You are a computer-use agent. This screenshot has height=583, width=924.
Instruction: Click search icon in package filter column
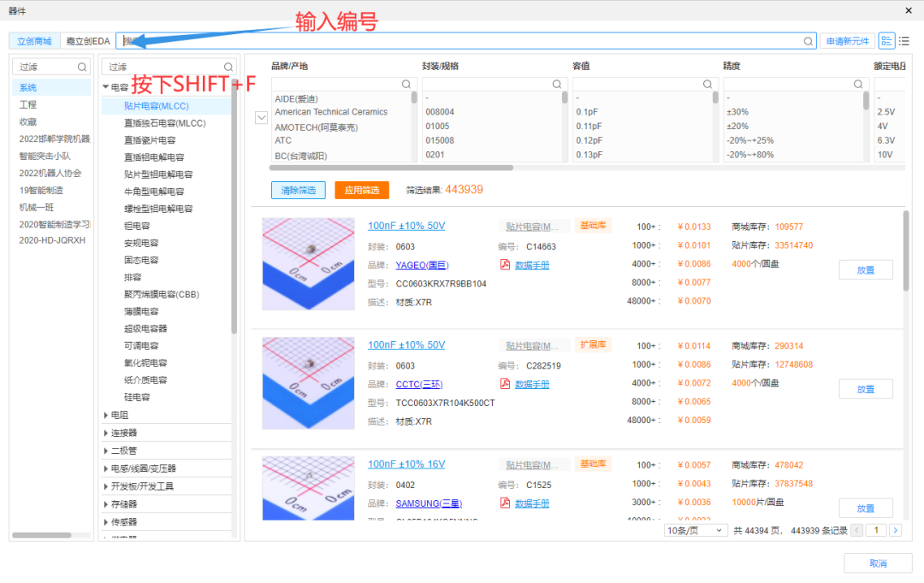(556, 85)
